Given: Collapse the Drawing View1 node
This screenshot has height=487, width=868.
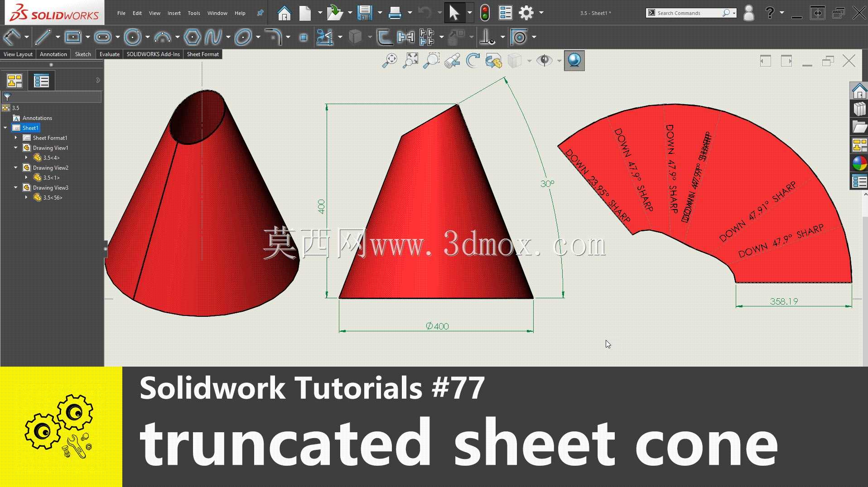Looking at the screenshot, I should [16, 148].
